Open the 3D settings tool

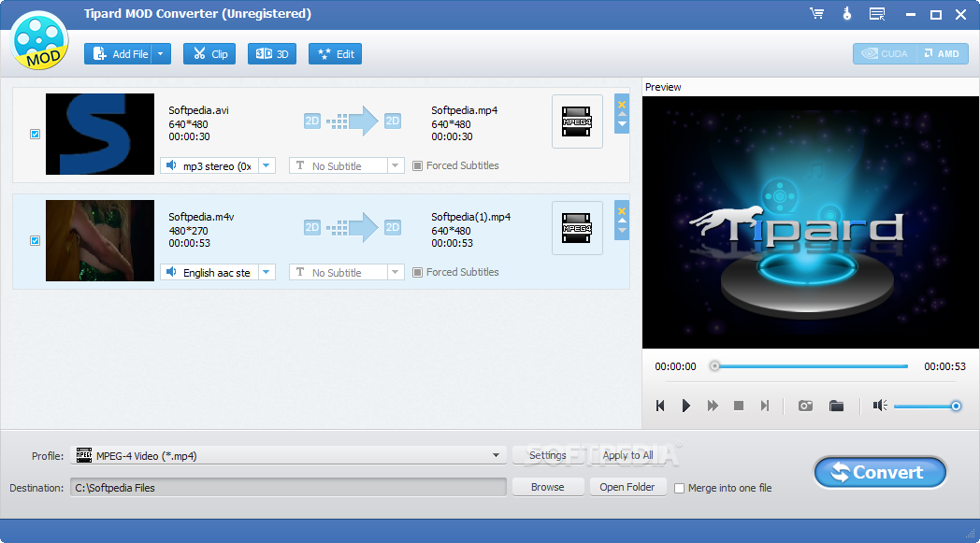272,53
